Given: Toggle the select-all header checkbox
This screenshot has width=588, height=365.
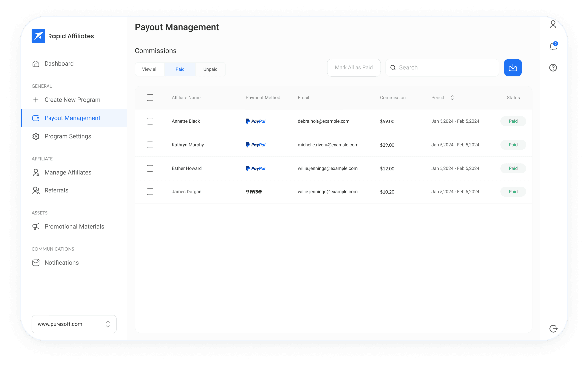Looking at the screenshot, I should (x=150, y=98).
